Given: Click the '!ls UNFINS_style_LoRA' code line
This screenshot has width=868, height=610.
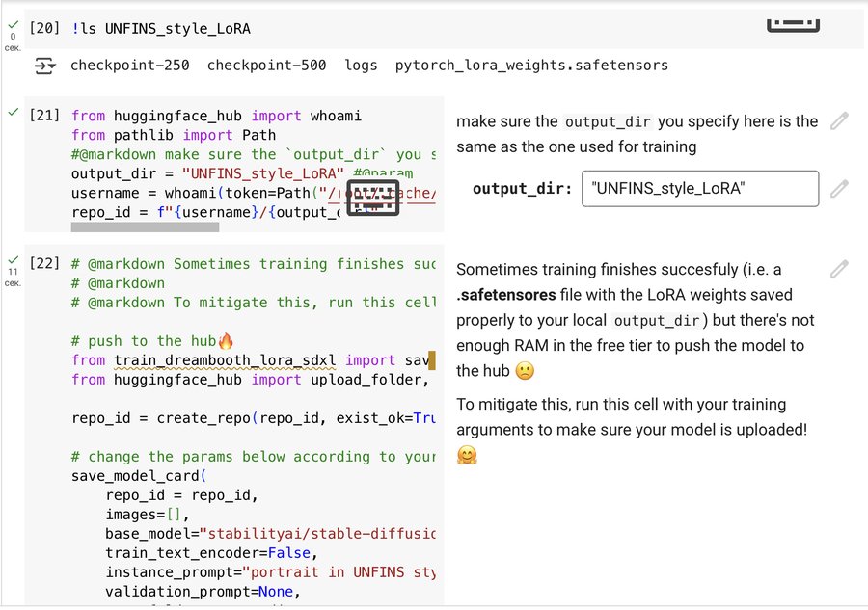Looking at the screenshot, I should 161,29.
